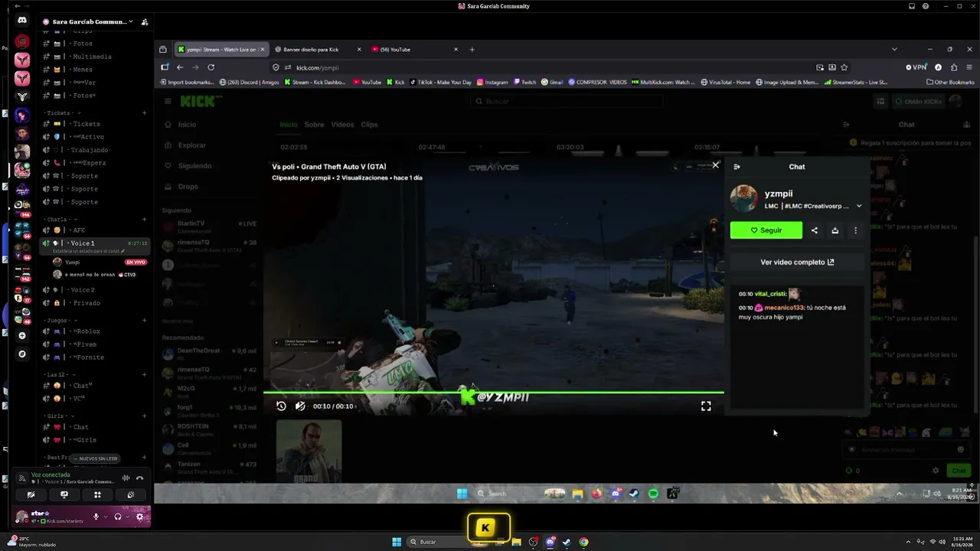980x551 pixels.
Task: Enter fullscreen on the clip player
Action: coord(706,406)
